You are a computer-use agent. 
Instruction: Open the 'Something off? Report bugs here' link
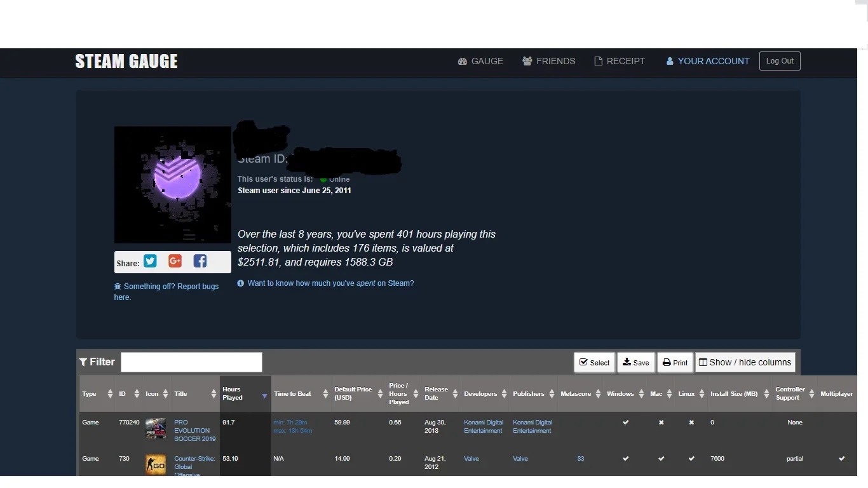click(x=166, y=292)
